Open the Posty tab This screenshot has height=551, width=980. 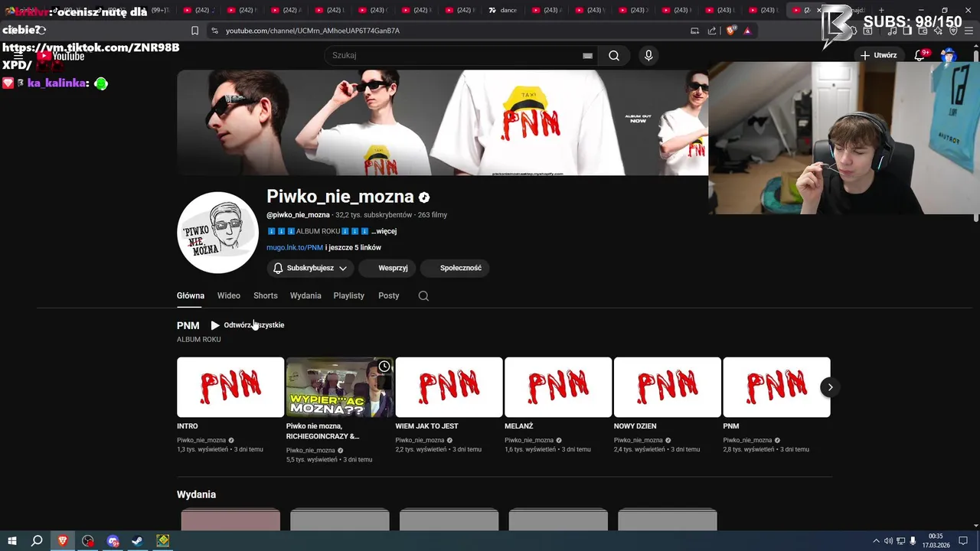coord(389,295)
